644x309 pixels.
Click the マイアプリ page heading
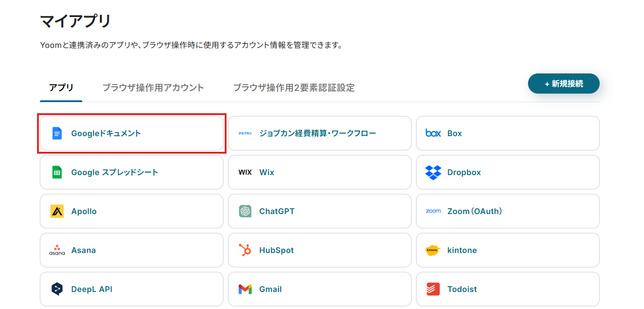click(75, 21)
